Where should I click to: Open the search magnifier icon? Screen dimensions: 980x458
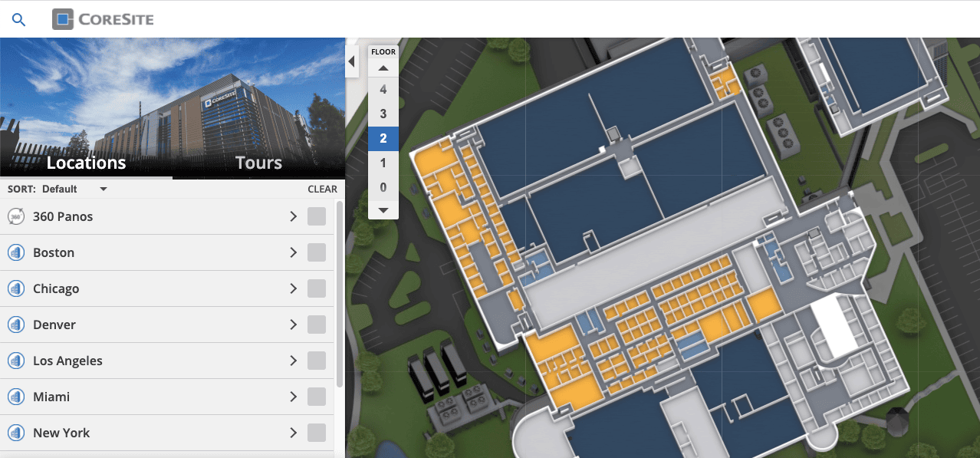[x=19, y=20]
